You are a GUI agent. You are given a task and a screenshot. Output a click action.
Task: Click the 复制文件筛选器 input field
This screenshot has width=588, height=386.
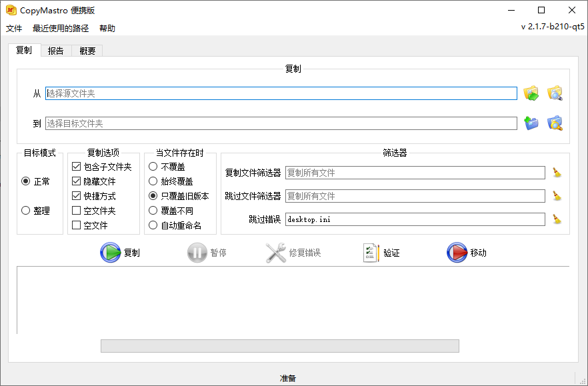point(415,173)
